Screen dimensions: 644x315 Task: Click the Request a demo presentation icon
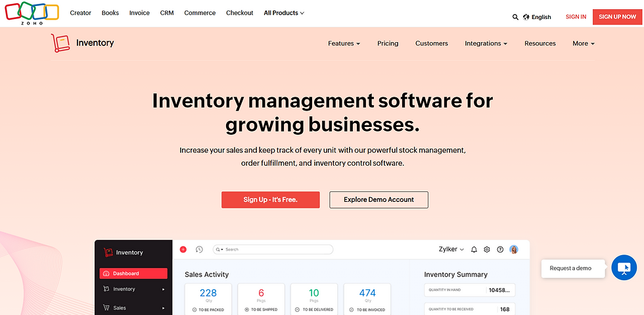coord(624,268)
